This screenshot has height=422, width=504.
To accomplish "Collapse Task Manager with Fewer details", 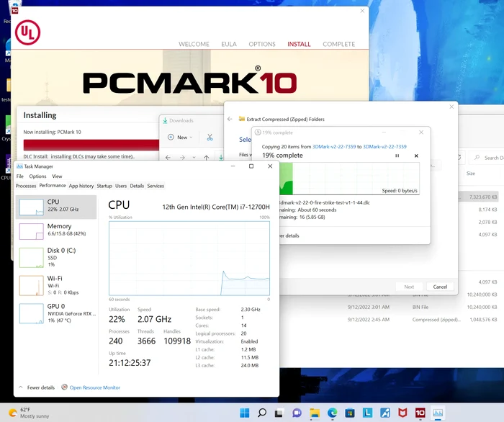I will (37, 387).
